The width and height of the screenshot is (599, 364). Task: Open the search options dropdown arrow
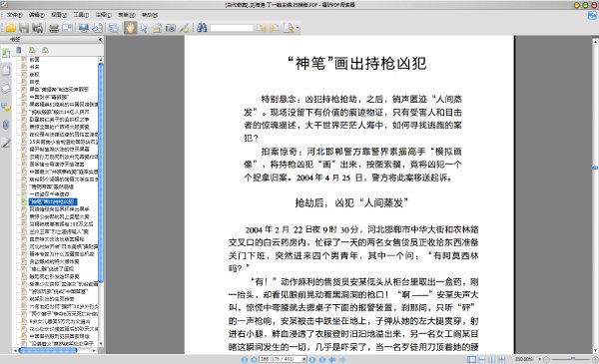(298, 28)
